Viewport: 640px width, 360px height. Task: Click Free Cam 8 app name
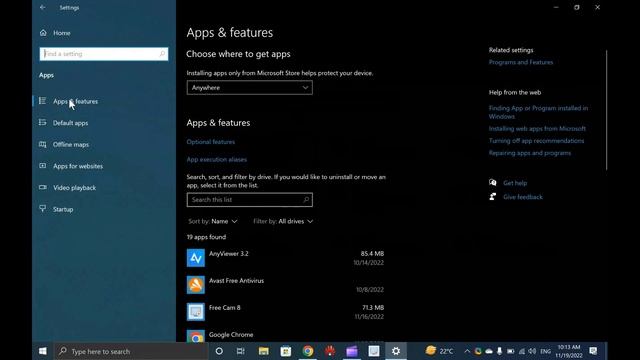coord(224,308)
